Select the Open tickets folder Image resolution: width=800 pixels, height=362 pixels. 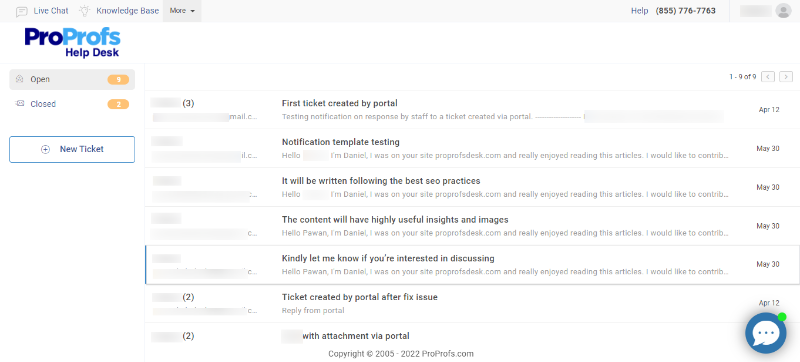(x=72, y=80)
